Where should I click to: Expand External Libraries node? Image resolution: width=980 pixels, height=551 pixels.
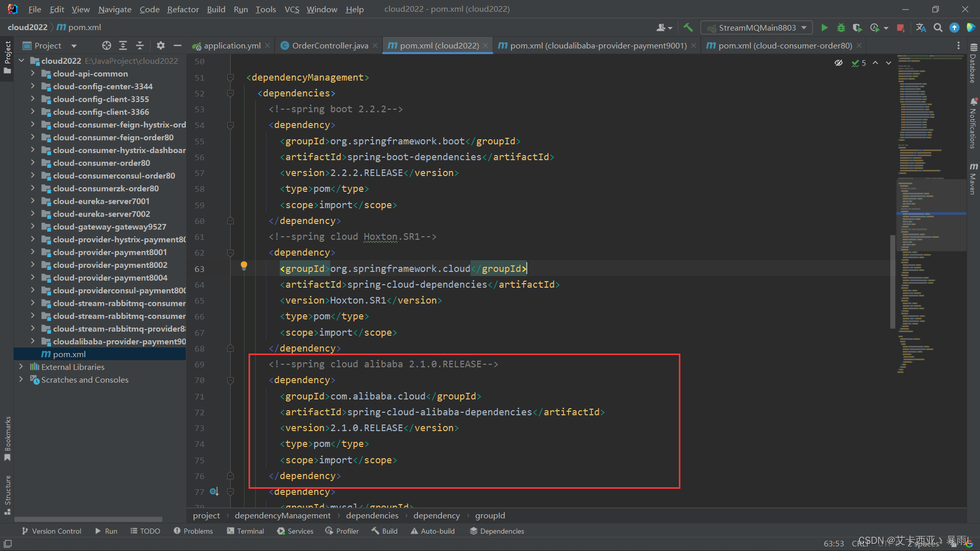point(21,367)
